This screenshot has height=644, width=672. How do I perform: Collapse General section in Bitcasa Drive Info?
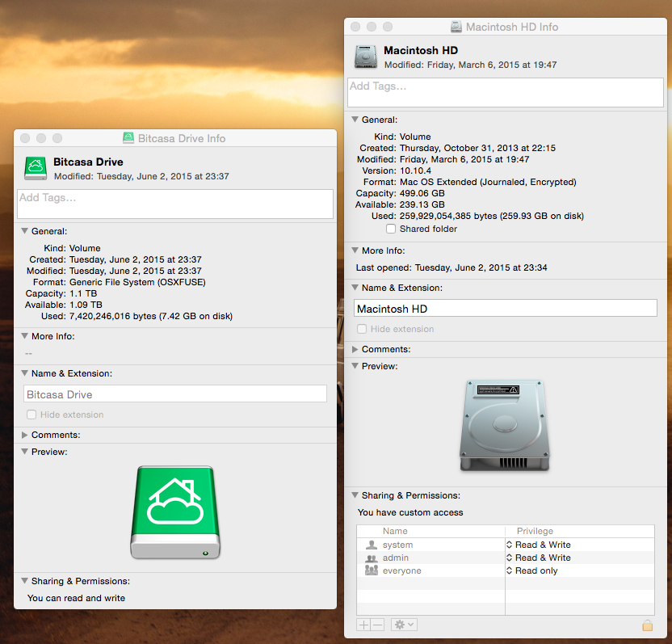[x=24, y=231]
